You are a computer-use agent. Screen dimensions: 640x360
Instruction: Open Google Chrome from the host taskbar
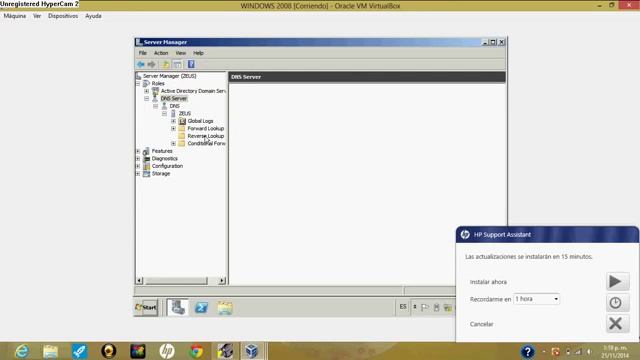click(x=196, y=351)
